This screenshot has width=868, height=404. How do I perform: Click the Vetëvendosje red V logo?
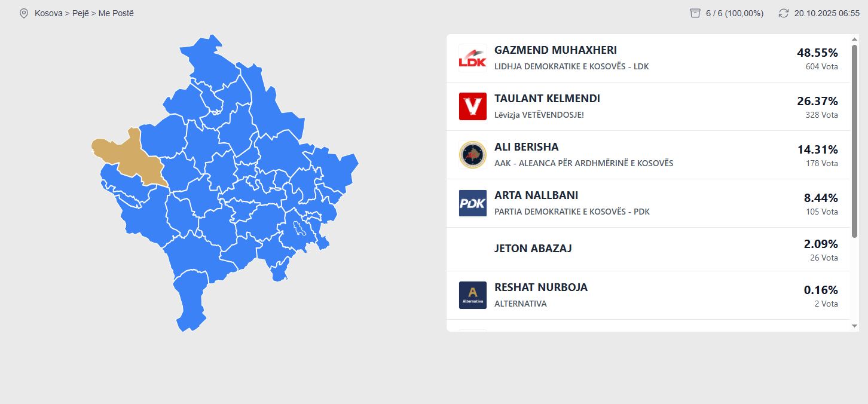click(x=472, y=106)
